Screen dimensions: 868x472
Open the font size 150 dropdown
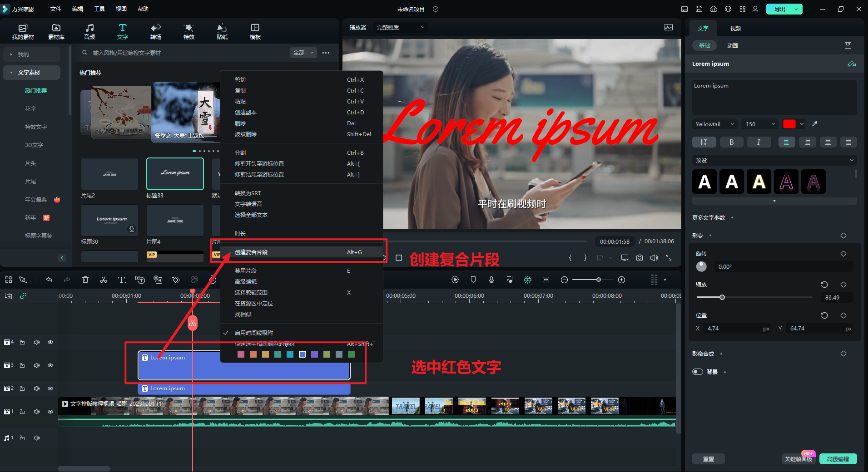point(760,124)
